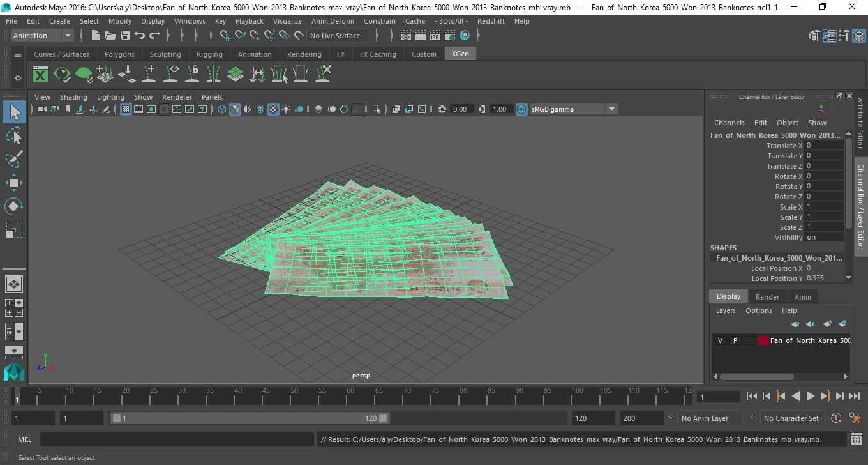Viewport: 868px width, 465px height.
Task: Toggle use all lights bulb icon
Action: pos(286,109)
